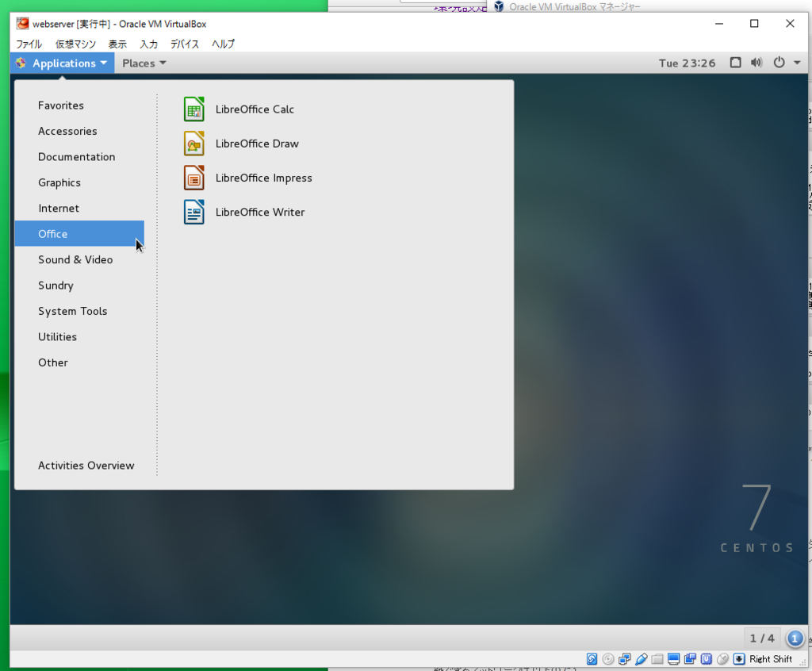812x671 pixels.
Task: Open the ヘルプ menu in VirtualBox
Action: tap(223, 44)
